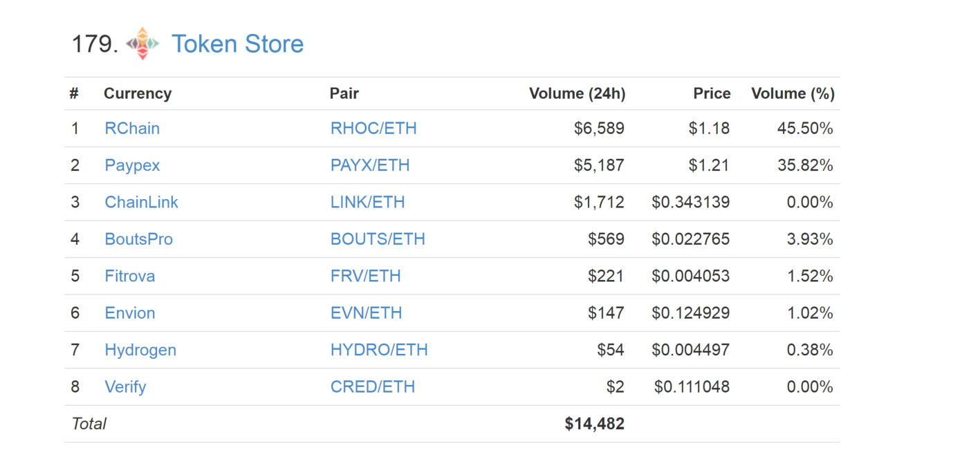Follow the HYDRO/ETH pair link

[x=379, y=350]
